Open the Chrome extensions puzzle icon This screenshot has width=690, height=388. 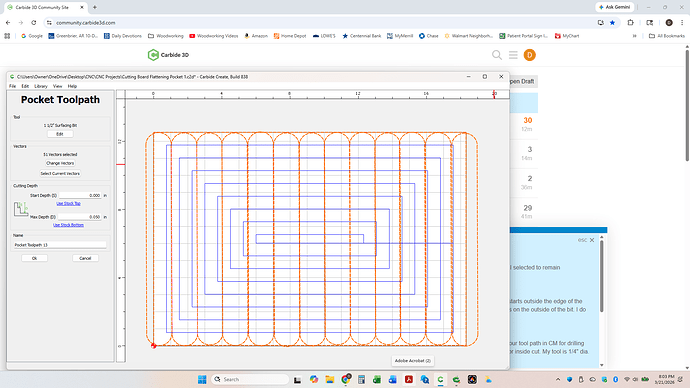tap(631, 22)
